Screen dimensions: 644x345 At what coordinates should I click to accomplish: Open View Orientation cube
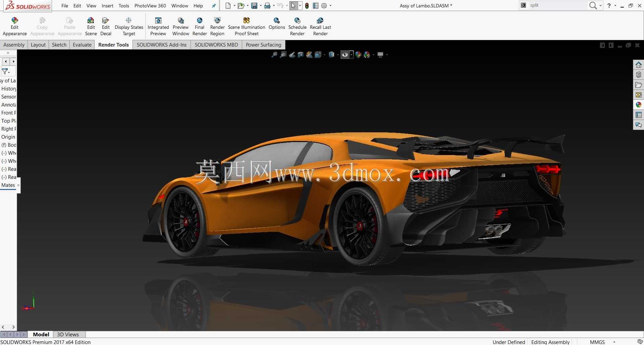click(318, 55)
